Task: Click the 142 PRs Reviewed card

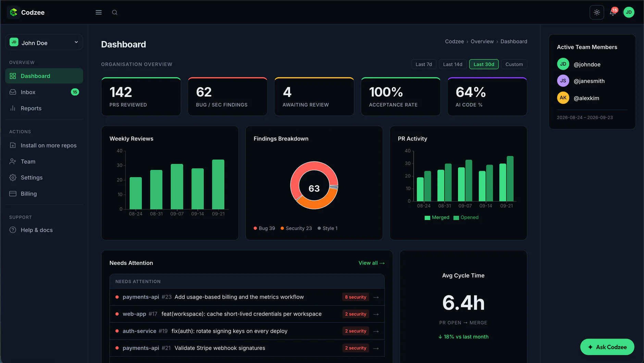Action: pyautogui.click(x=141, y=97)
